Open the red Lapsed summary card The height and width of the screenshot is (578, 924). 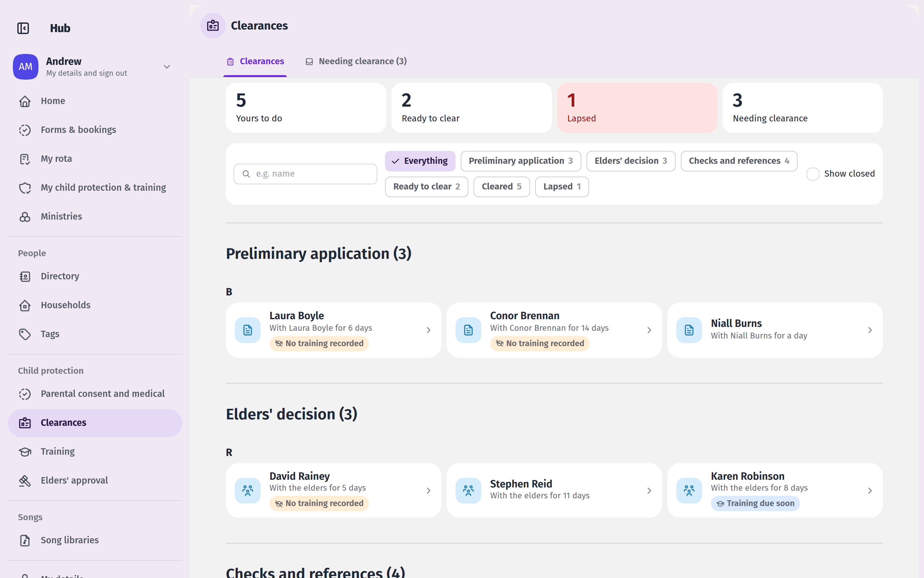[637, 108]
